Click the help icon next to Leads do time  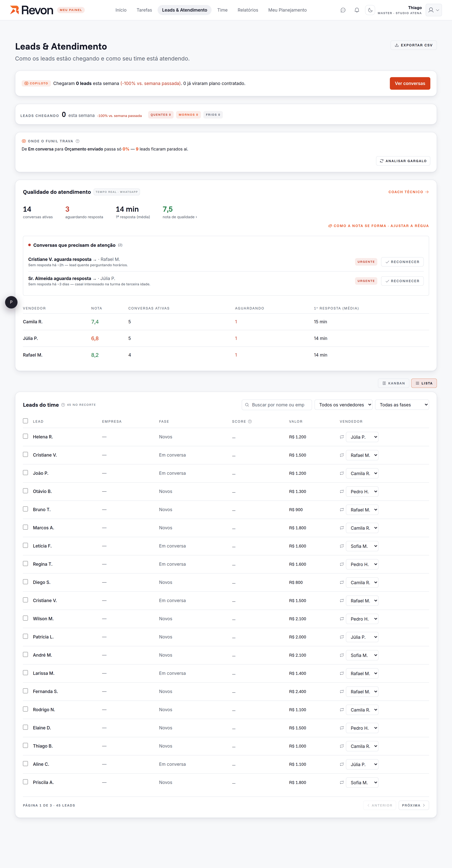63,405
